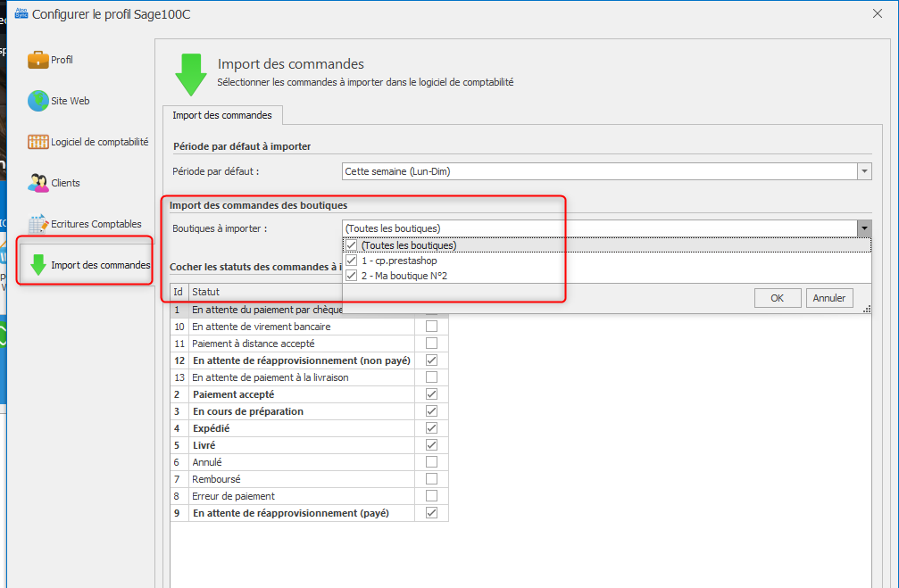
Task: Click the Clients people icon
Action: (37, 183)
